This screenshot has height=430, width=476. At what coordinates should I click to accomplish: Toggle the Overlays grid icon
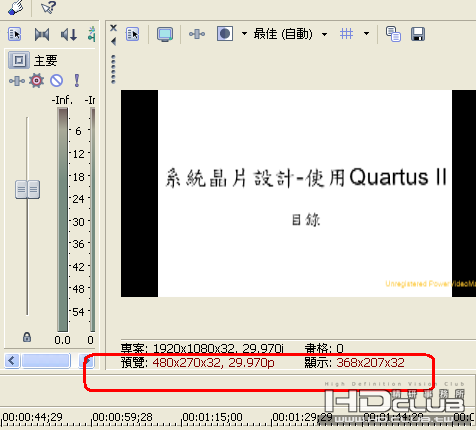[x=346, y=34]
